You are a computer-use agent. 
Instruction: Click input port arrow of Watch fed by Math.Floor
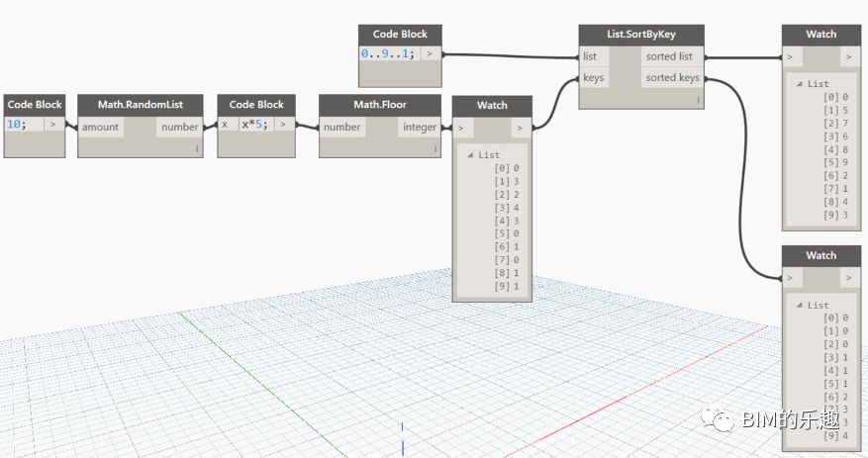click(x=461, y=128)
